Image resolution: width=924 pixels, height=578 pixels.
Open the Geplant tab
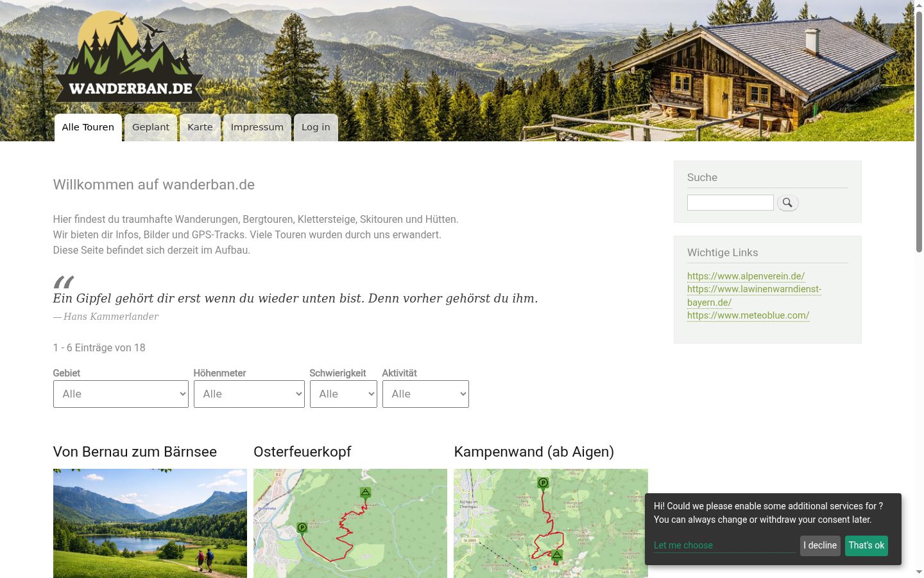[151, 127]
